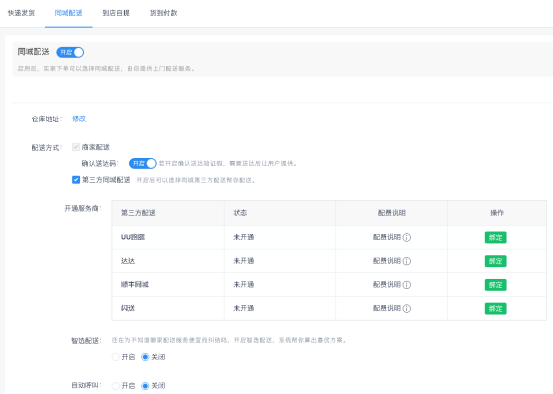Click the 商家配送 checkbox
Screen dimensions: 553x394
pyautogui.click(x=76, y=147)
